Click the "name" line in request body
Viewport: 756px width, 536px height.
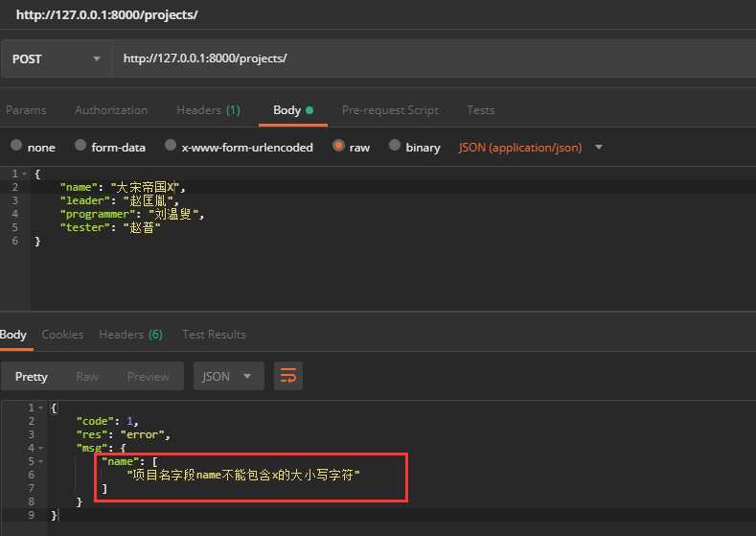tap(123, 187)
